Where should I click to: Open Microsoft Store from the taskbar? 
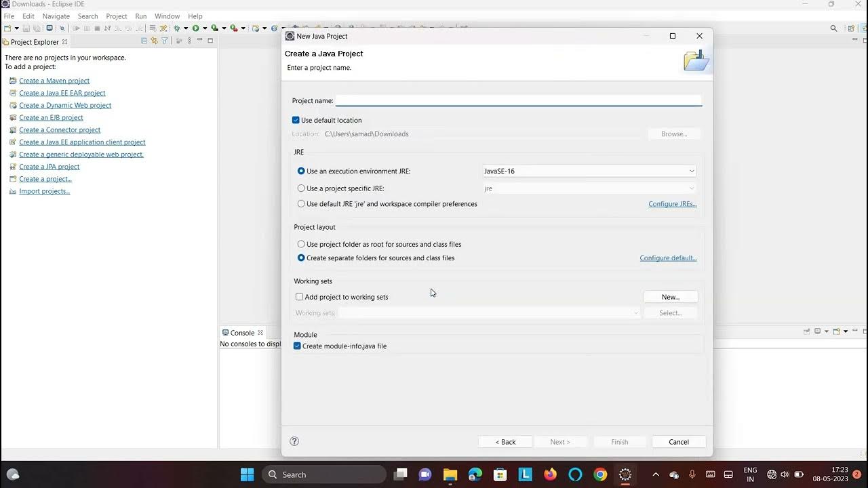(500, 474)
